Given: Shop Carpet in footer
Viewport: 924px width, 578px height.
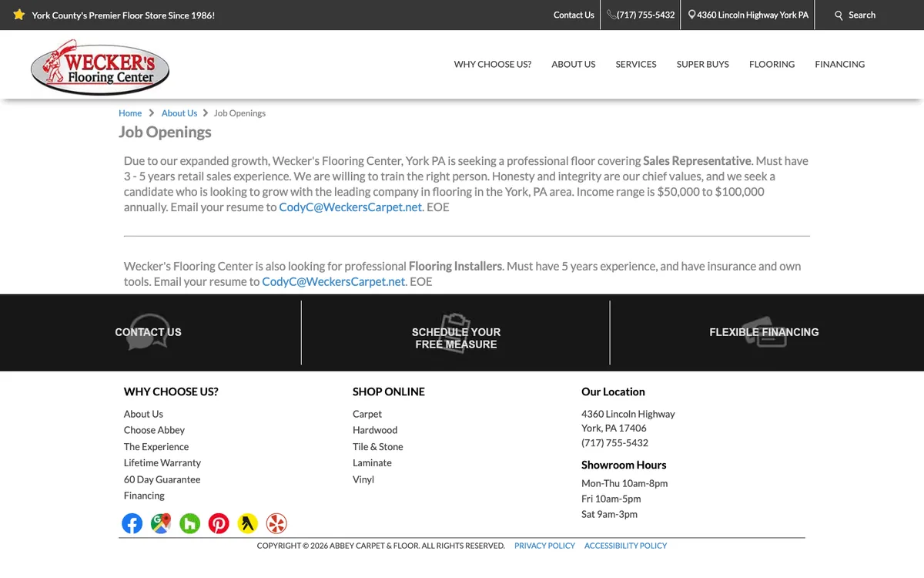Looking at the screenshot, I should click(367, 414).
